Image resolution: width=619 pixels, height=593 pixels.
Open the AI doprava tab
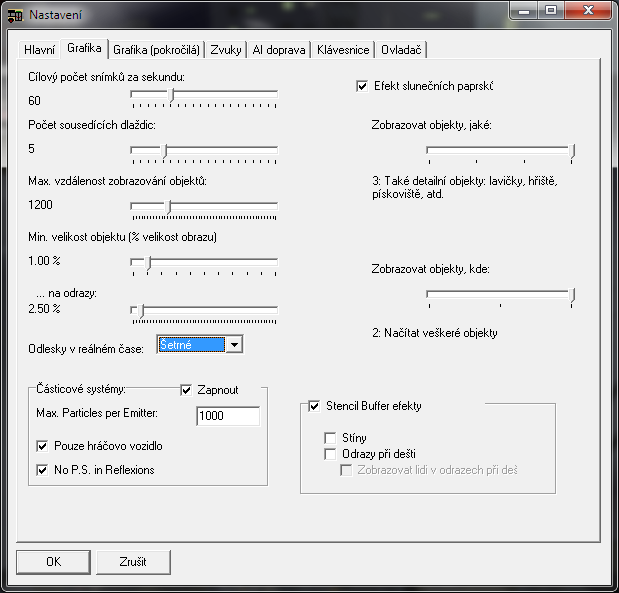(x=280, y=49)
